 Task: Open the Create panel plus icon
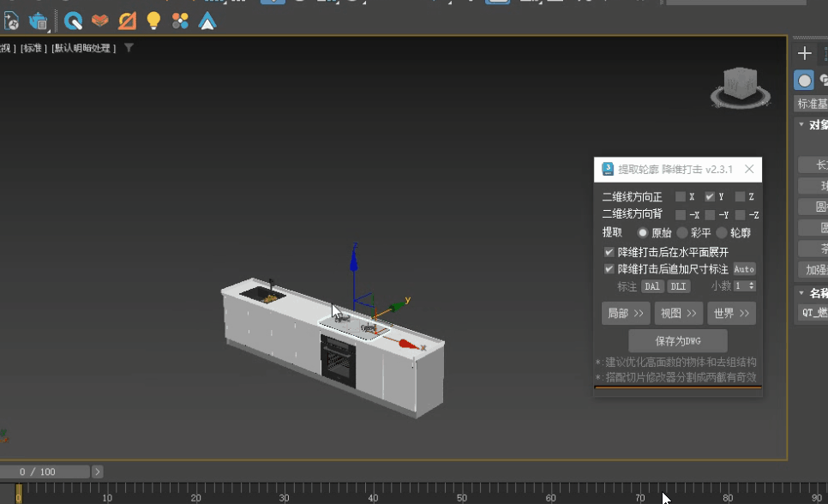tap(804, 53)
